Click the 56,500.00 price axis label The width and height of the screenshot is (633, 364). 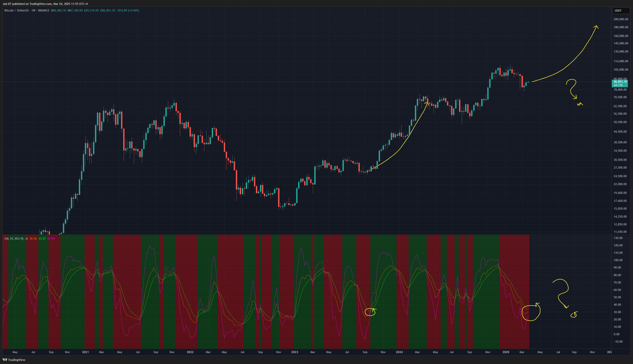[620, 114]
